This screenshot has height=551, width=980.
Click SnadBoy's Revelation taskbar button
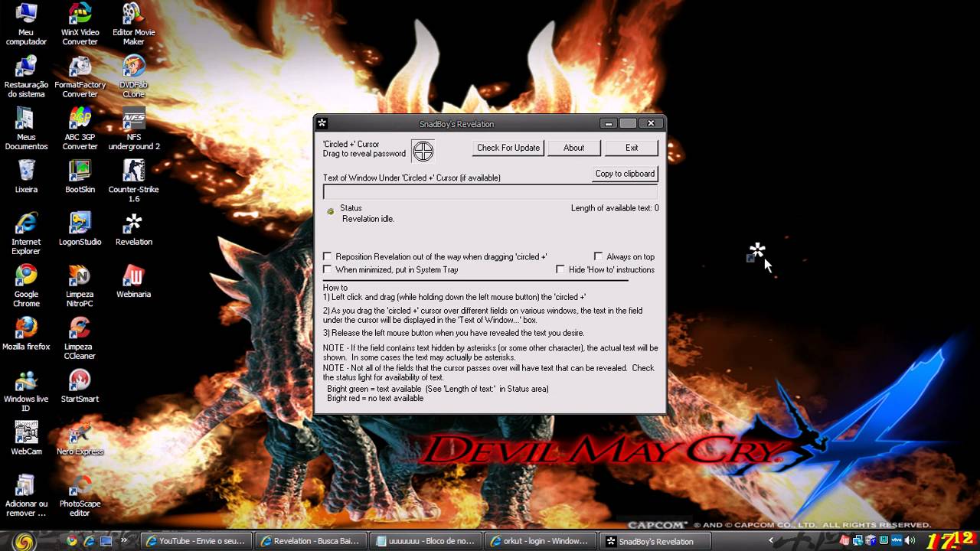point(656,541)
